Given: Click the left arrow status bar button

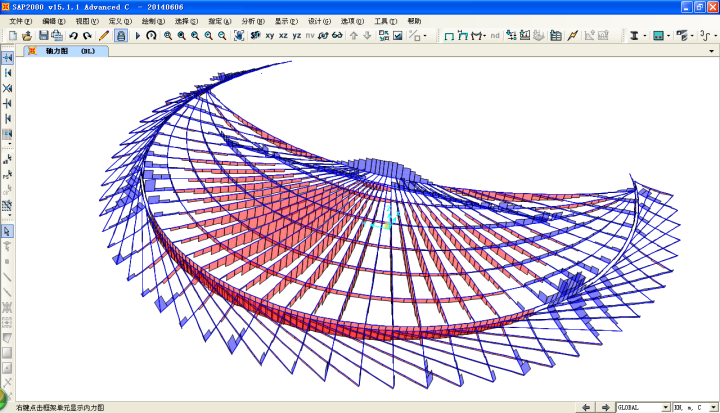Looking at the screenshot, I should coord(585,407).
